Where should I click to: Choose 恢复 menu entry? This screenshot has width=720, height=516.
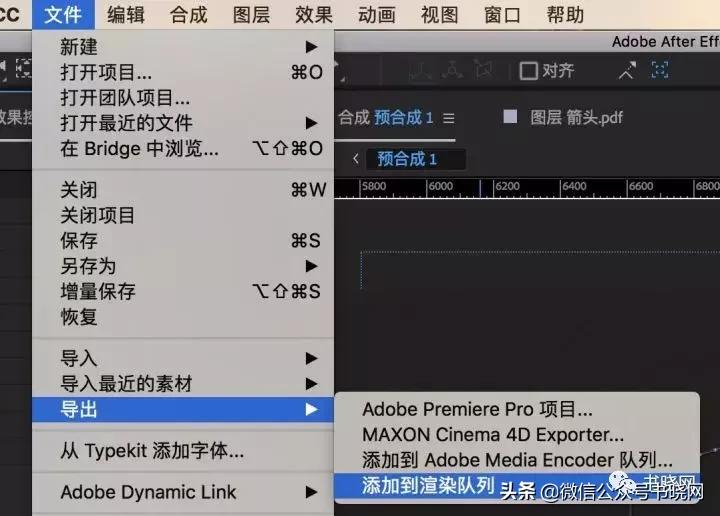point(183,317)
